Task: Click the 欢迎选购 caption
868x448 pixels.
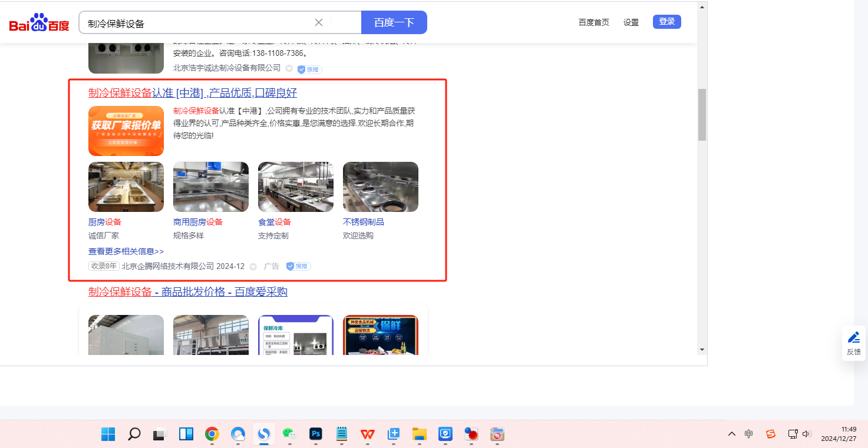Action: (358, 235)
